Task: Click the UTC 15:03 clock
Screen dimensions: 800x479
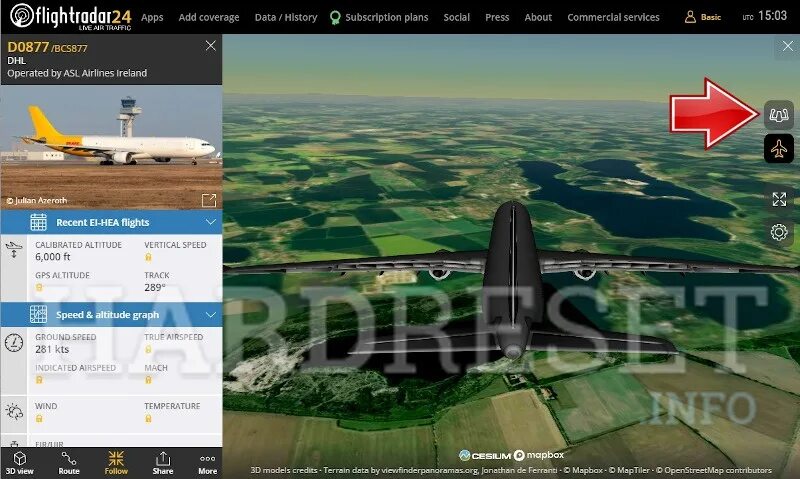Action: click(764, 16)
